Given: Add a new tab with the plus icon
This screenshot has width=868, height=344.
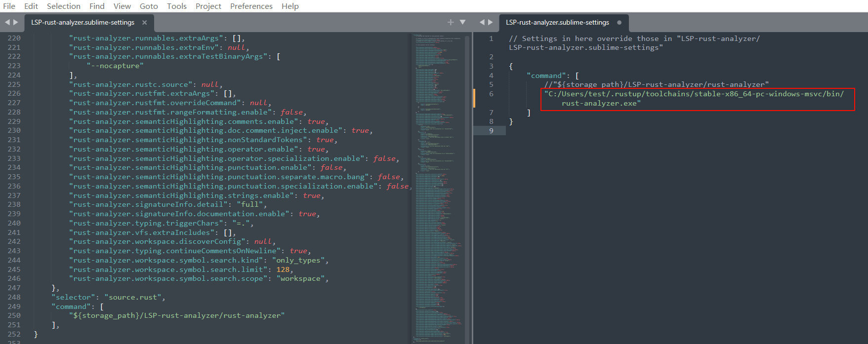Looking at the screenshot, I should pyautogui.click(x=451, y=22).
